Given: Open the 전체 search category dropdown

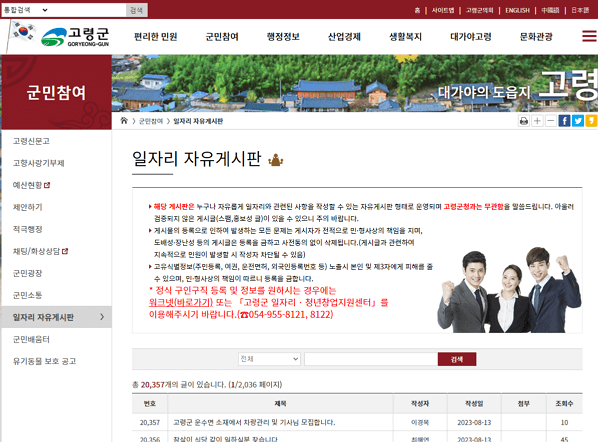Looking at the screenshot, I should click(269, 359).
